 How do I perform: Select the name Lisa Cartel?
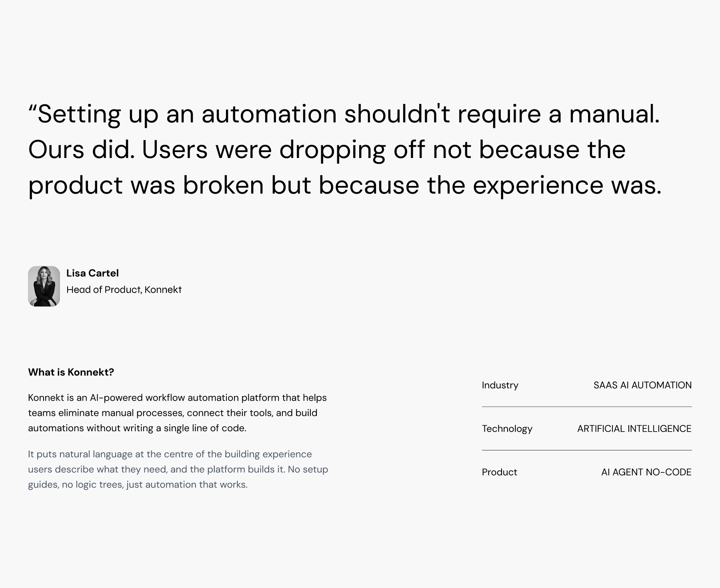[x=92, y=273]
